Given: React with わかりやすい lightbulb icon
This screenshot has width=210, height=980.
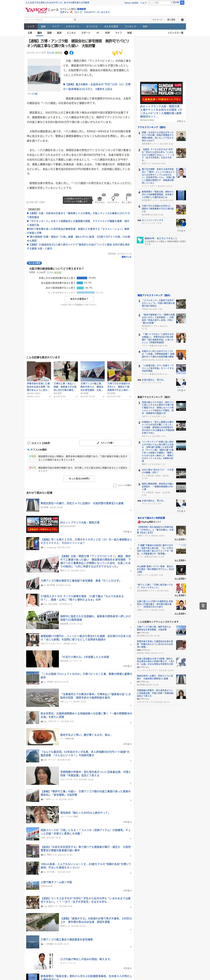Looking at the screenshot, I should (x=113, y=198).
